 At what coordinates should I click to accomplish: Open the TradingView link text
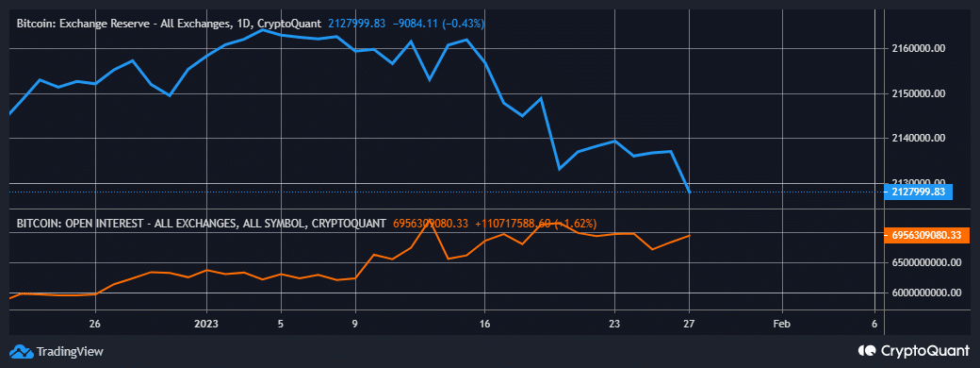click(x=70, y=351)
